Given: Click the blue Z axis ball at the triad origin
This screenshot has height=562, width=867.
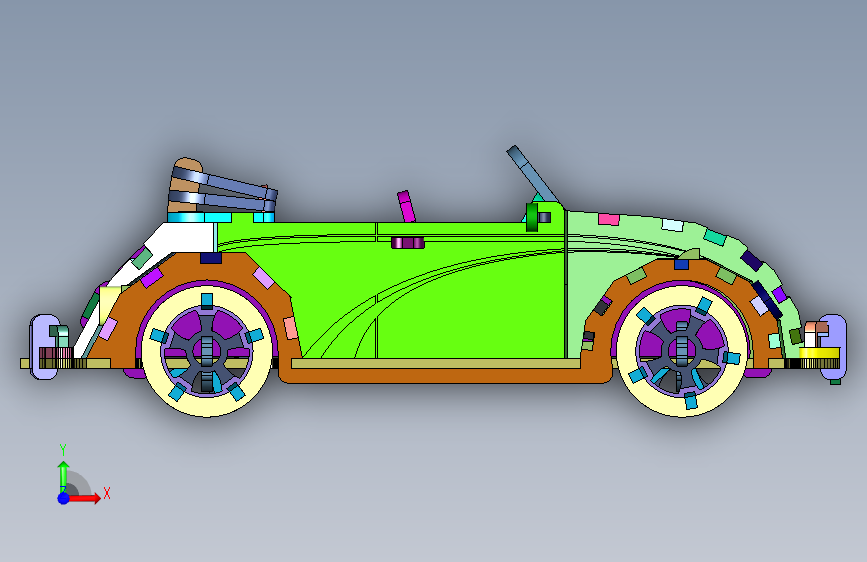Looking at the screenshot, I should pyautogui.click(x=64, y=498).
